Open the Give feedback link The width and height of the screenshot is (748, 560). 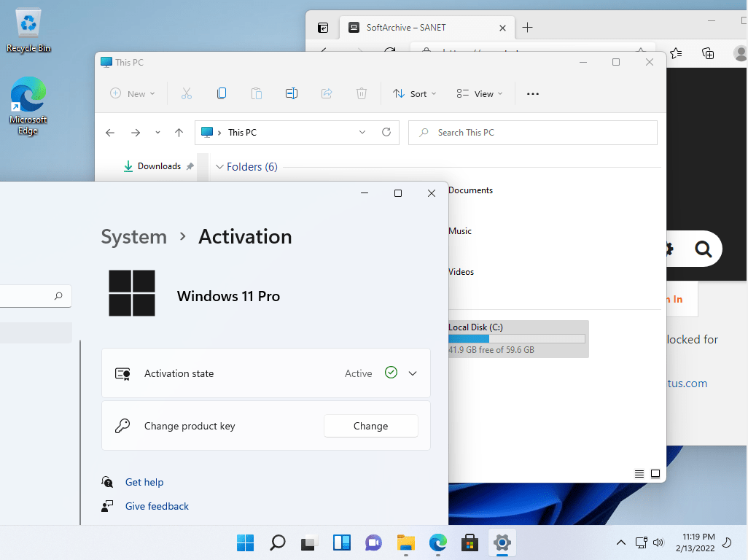157,506
